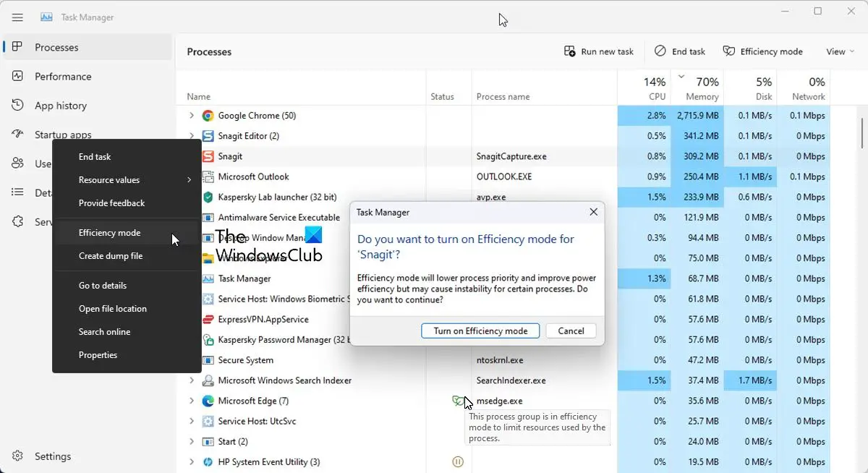Sort by the Disk column header
The image size is (868, 473).
point(750,88)
